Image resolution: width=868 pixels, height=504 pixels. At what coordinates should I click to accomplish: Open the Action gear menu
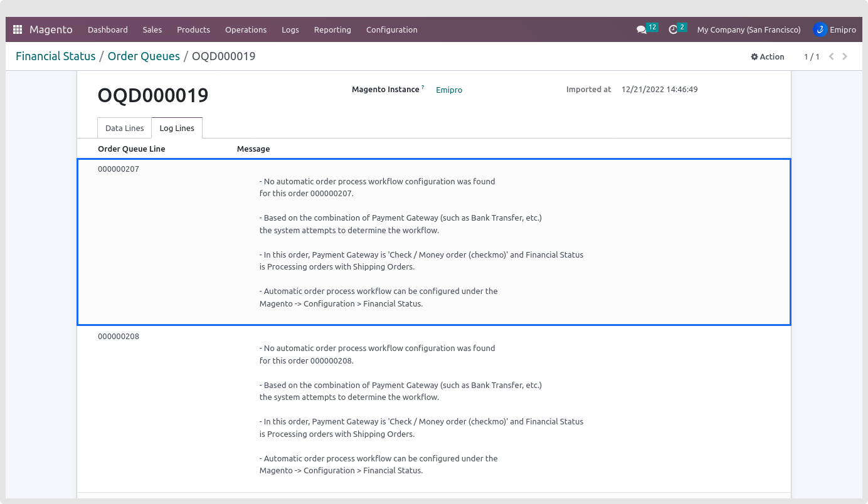[768, 56]
